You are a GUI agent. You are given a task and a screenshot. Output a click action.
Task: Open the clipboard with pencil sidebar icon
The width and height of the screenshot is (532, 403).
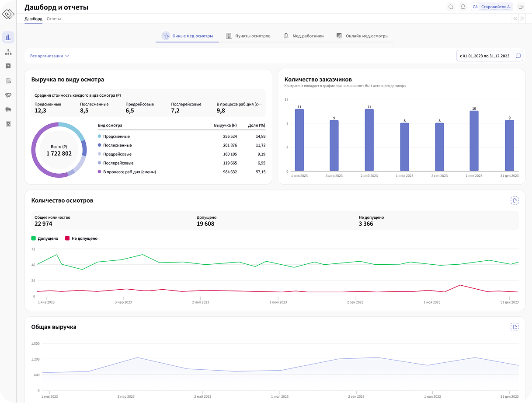click(8, 81)
